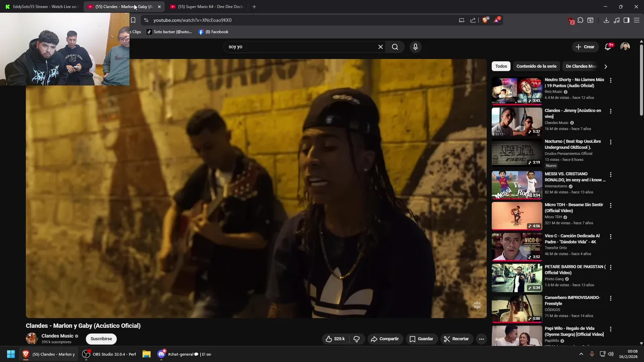Viewport: 644px width, 362px height.
Task: Open more actions ellipsis under video
Action: [x=481, y=339]
